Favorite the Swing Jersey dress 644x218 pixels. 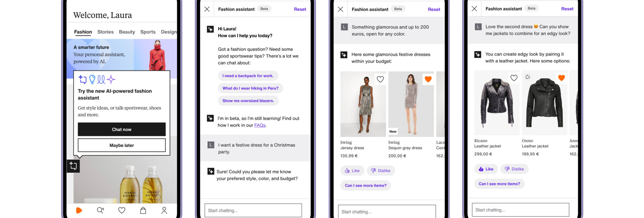(380, 79)
